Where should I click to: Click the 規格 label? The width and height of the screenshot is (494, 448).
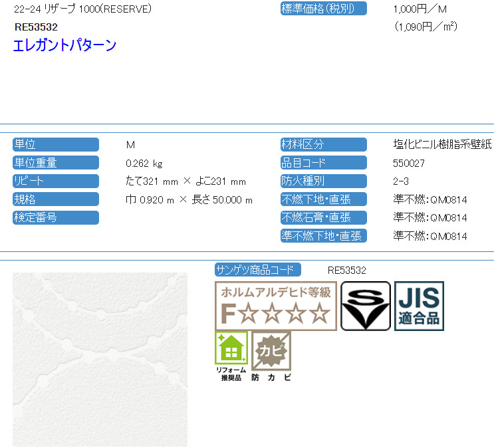click(x=56, y=199)
